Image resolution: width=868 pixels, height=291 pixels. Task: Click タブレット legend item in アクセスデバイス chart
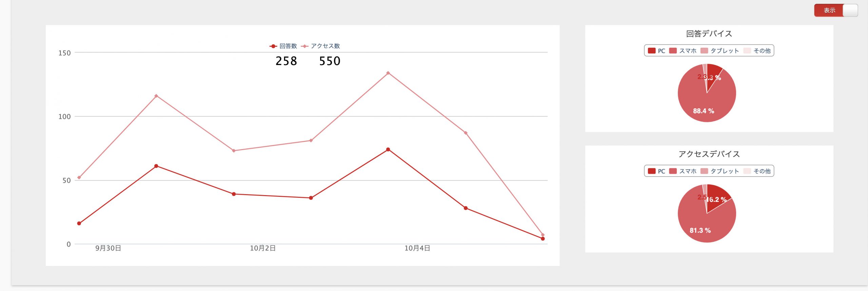point(719,171)
